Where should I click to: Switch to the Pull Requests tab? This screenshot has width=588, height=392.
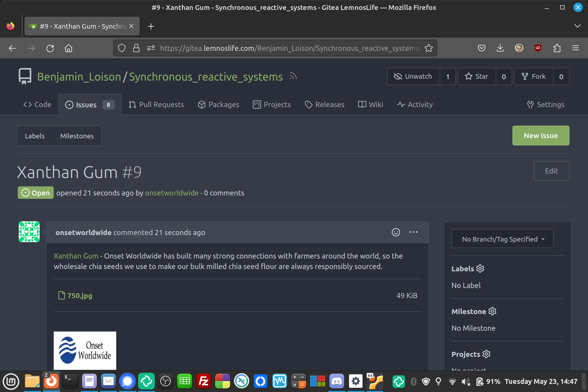[156, 105]
